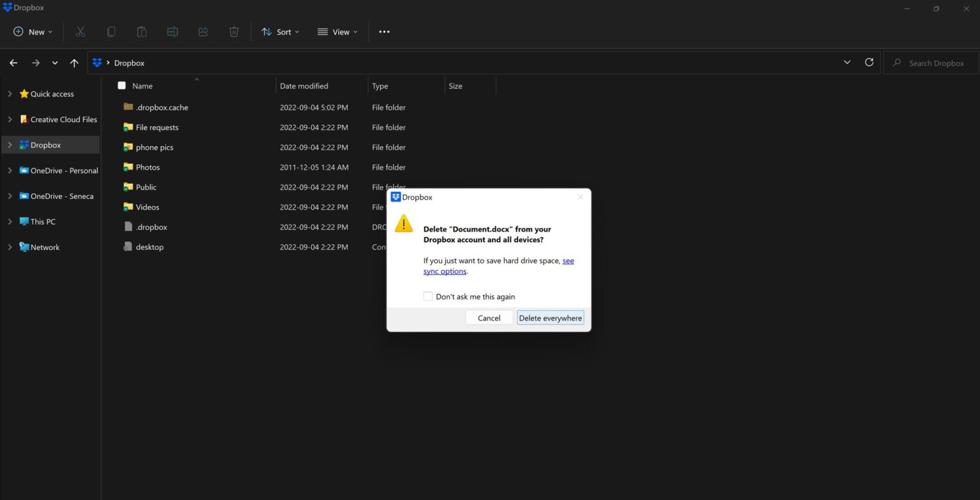Refresh the Dropbox folder view
The height and width of the screenshot is (500, 980).
coord(869,62)
